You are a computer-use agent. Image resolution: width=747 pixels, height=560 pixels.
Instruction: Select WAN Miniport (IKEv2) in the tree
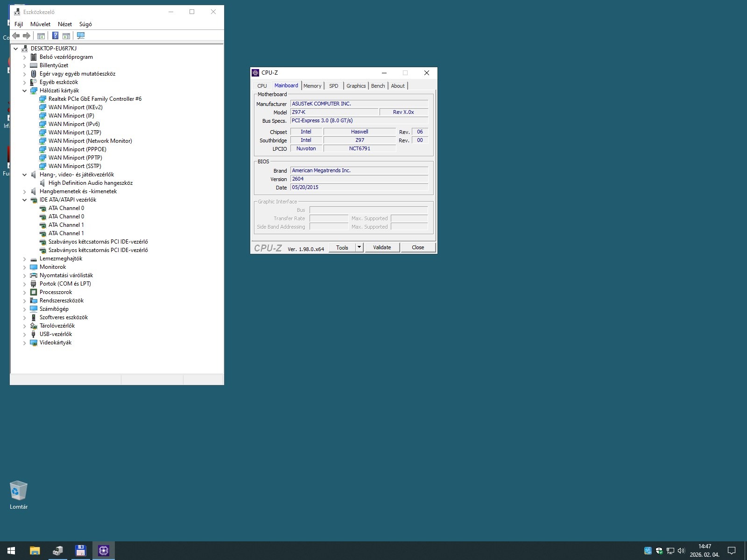(76, 107)
